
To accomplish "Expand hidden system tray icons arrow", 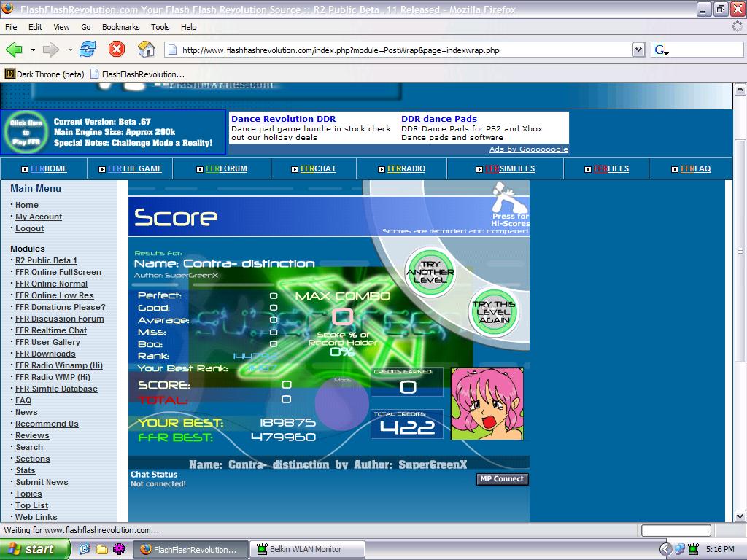I will click(665, 550).
